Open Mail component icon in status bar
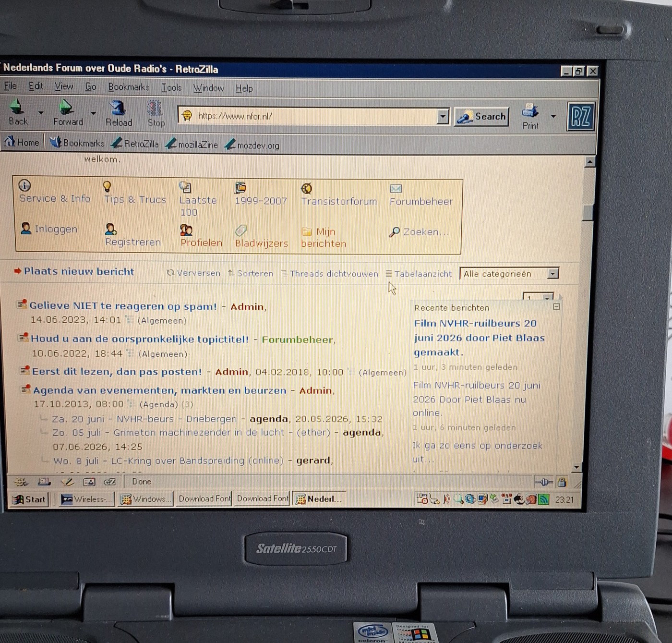The image size is (672, 643). (44, 482)
